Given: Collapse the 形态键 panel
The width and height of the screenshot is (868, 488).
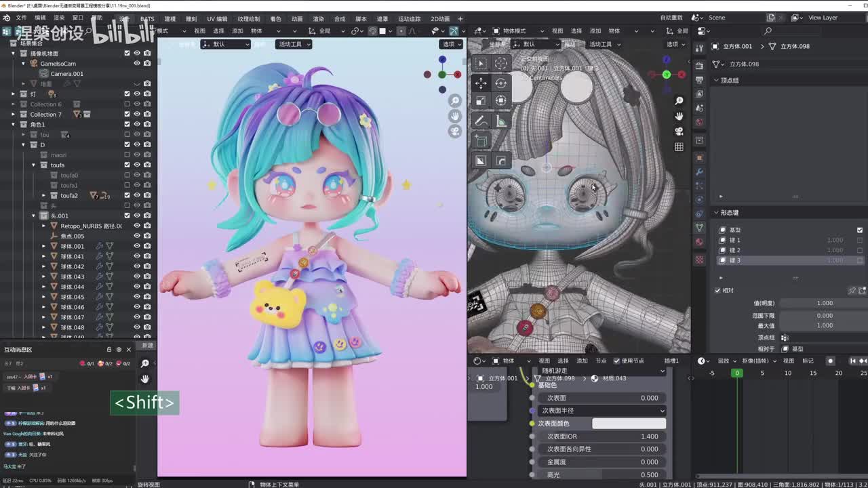Looking at the screenshot, I should coord(716,212).
